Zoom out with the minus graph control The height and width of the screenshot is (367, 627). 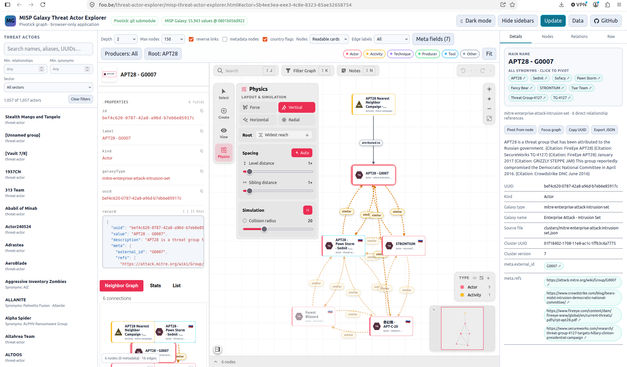(489, 109)
